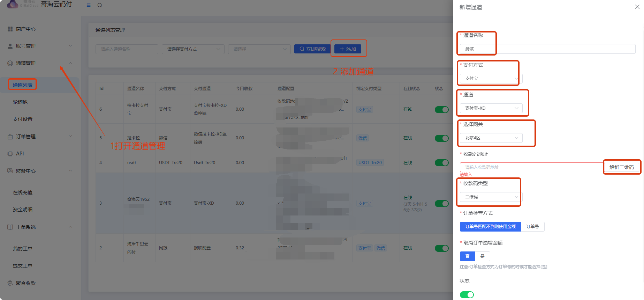Click the 收款码地址 input field

pos(531,167)
